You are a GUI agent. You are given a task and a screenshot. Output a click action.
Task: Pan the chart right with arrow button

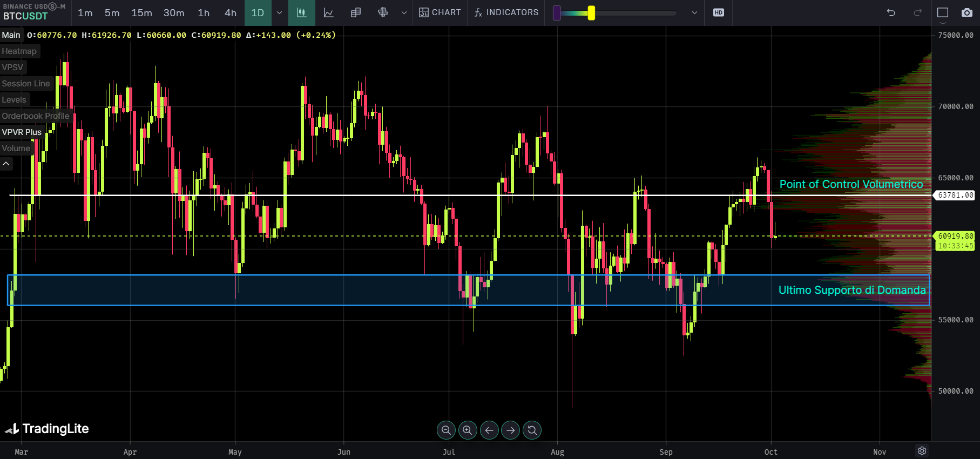point(511,430)
